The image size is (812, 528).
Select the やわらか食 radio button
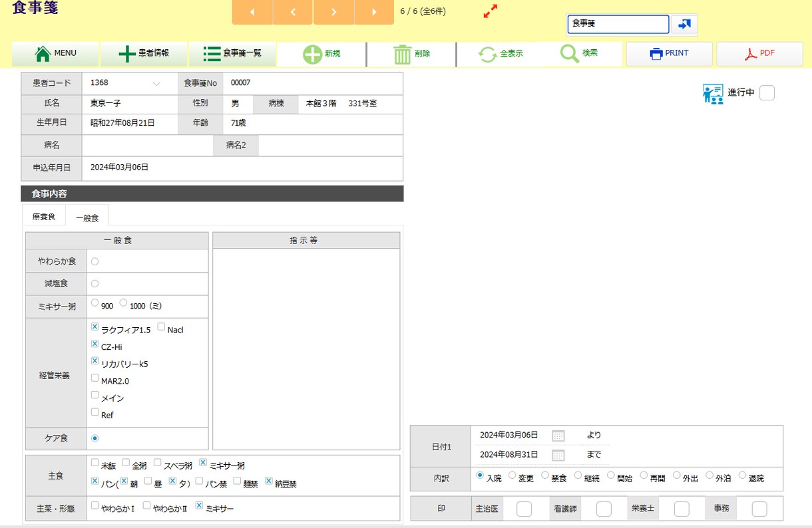pos(95,261)
